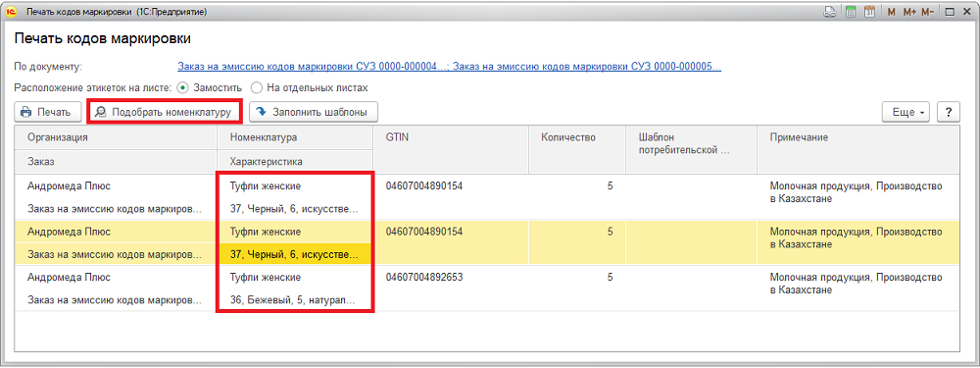The width and height of the screenshot is (980, 368).
Task: Open the calculator from the title bar
Action: click(x=851, y=12)
